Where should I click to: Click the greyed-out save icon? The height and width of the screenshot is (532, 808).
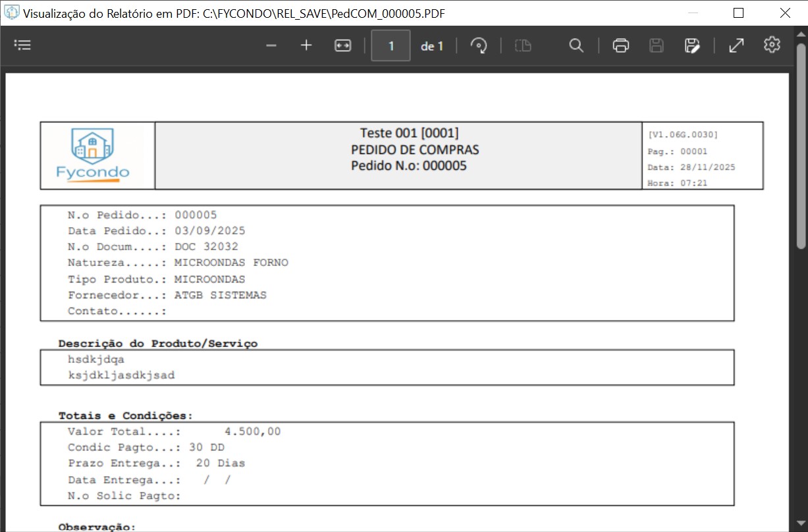point(656,45)
